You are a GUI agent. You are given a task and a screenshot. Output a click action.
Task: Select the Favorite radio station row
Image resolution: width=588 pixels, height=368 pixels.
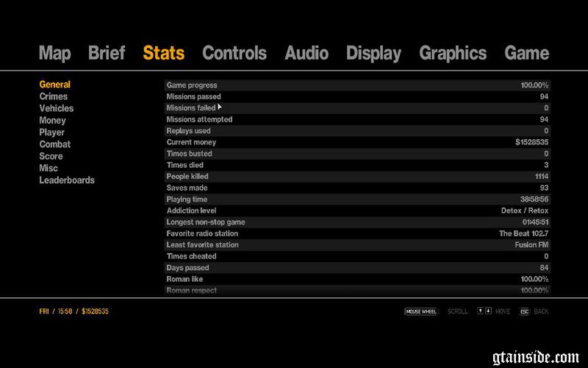pos(357,233)
